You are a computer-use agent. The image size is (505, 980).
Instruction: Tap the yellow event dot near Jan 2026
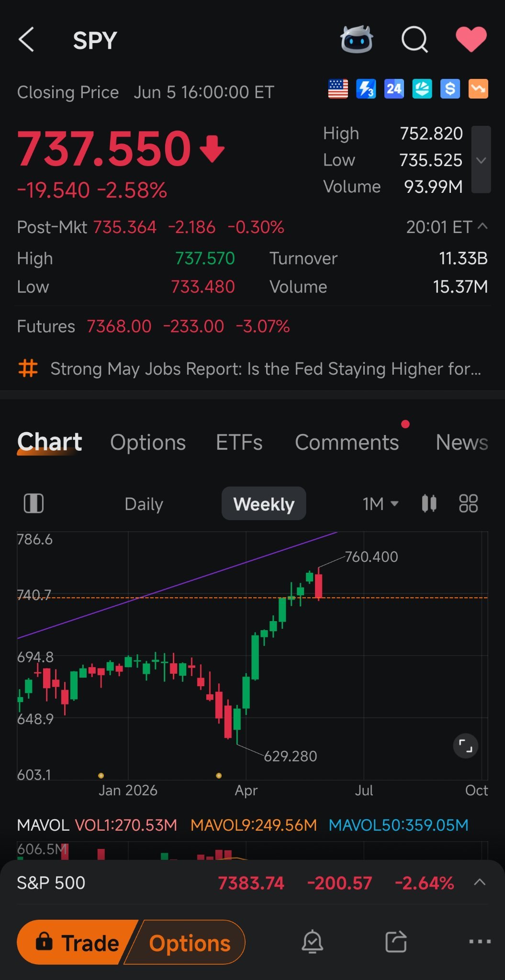101,775
